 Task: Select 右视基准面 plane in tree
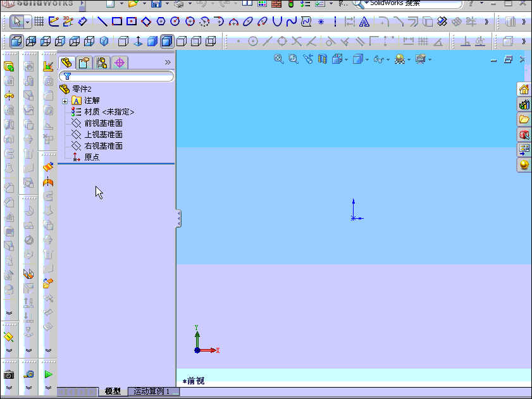click(103, 146)
